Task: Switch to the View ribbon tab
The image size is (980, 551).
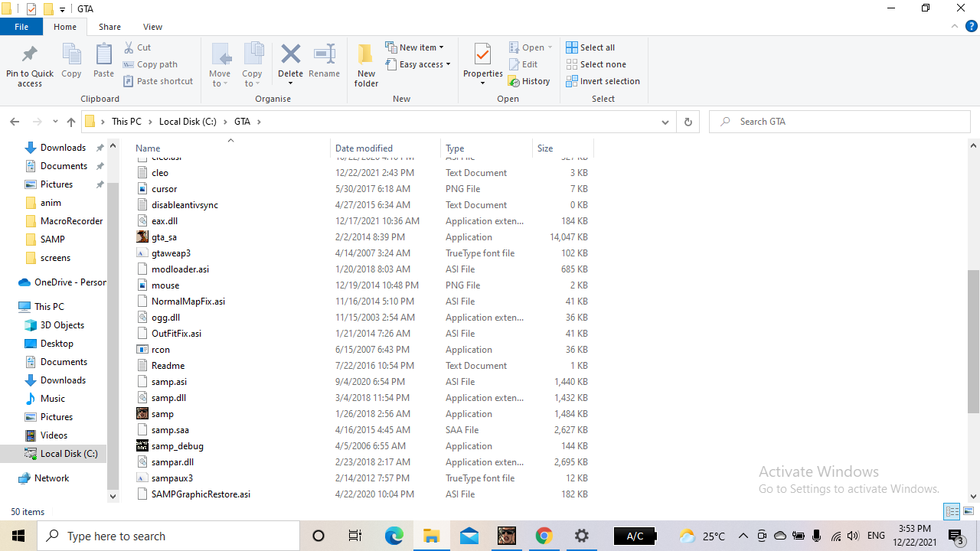Action: (x=152, y=27)
